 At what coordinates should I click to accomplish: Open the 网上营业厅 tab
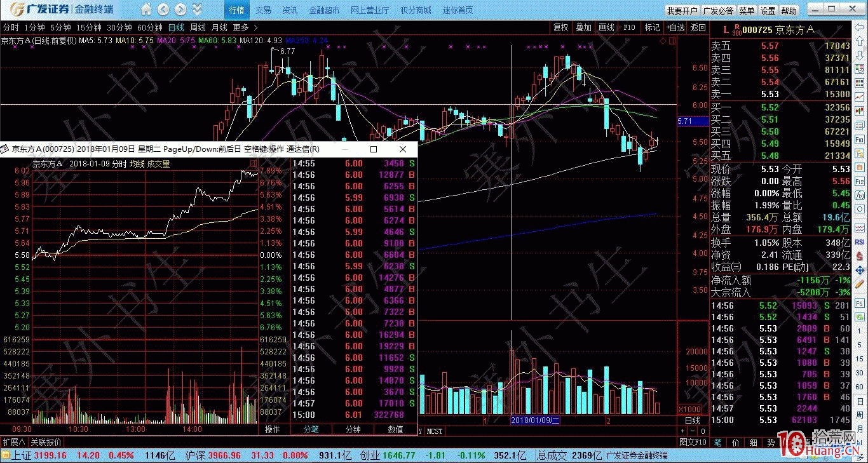click(x=370, y=10)
